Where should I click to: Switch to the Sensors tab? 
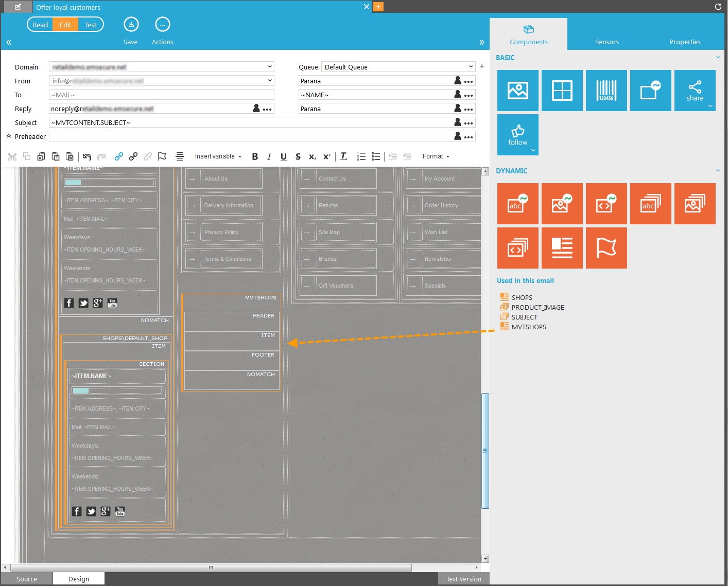606,42
